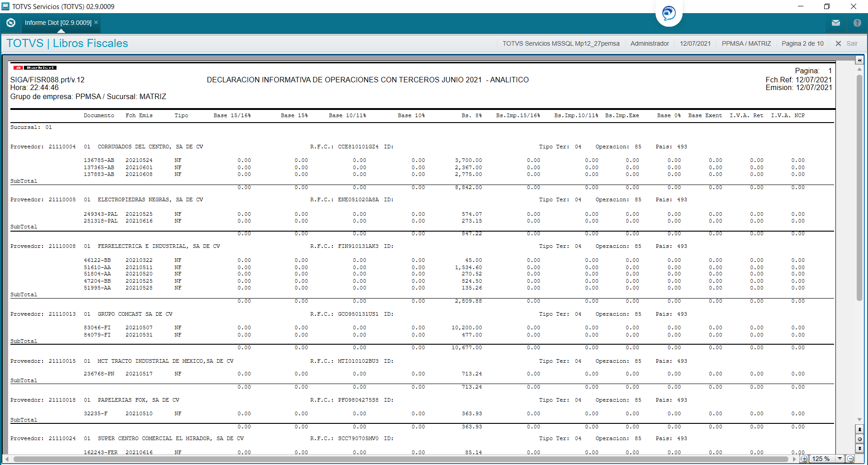Click document number 32235-F
This screenshot has width=868, height=465.
[x=96, y=414]
